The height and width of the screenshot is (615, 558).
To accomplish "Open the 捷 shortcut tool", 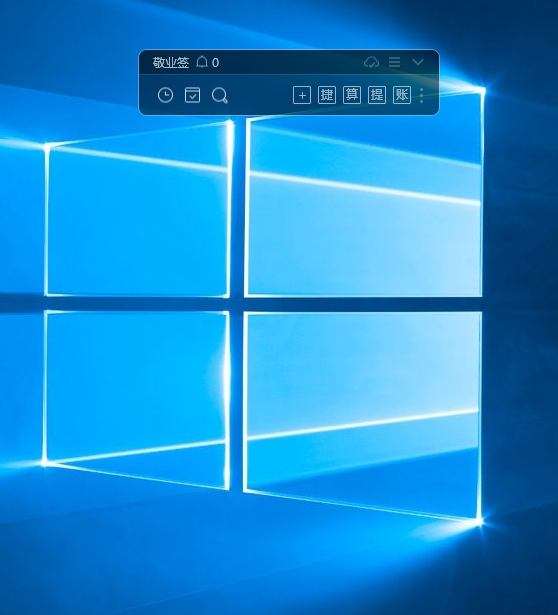I will pos(327,95).
